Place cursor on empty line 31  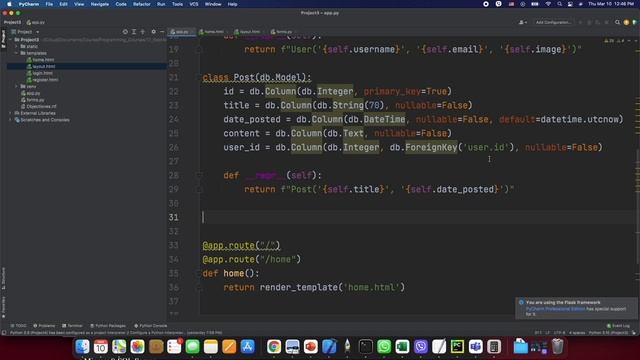(416, 217)
